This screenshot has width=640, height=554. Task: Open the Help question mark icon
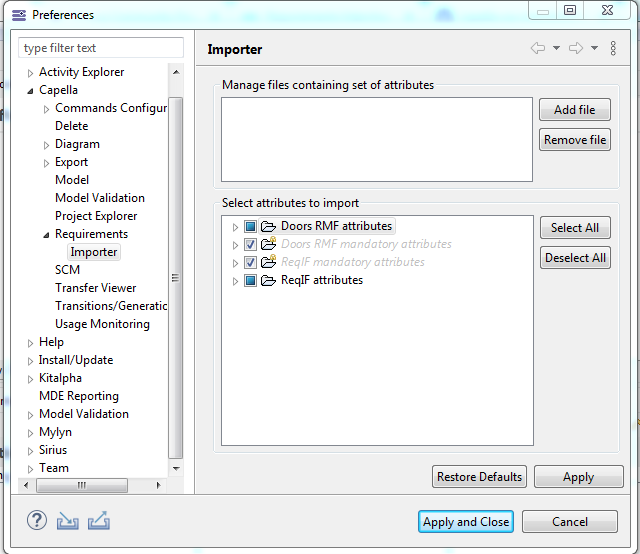point(37,521)
